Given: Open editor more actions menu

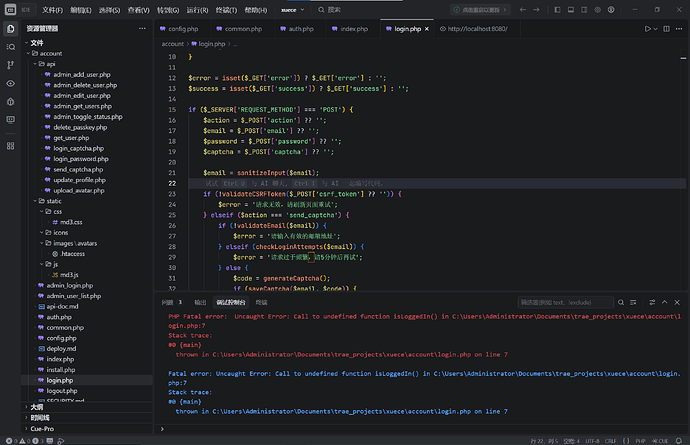Looking at the screenshot, I should [679, 29].
